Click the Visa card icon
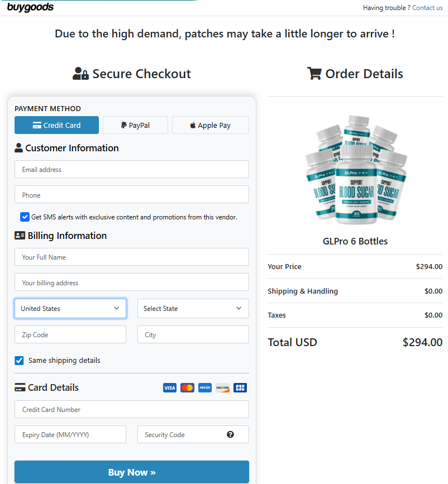Screen dimensions: 448x484 [170, 387]
